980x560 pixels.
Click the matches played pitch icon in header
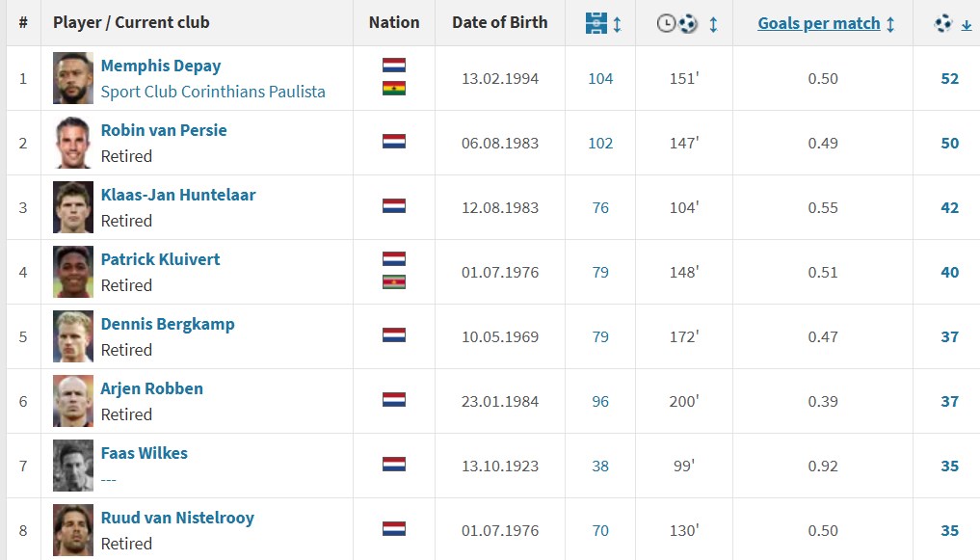[x=596, y=24]
